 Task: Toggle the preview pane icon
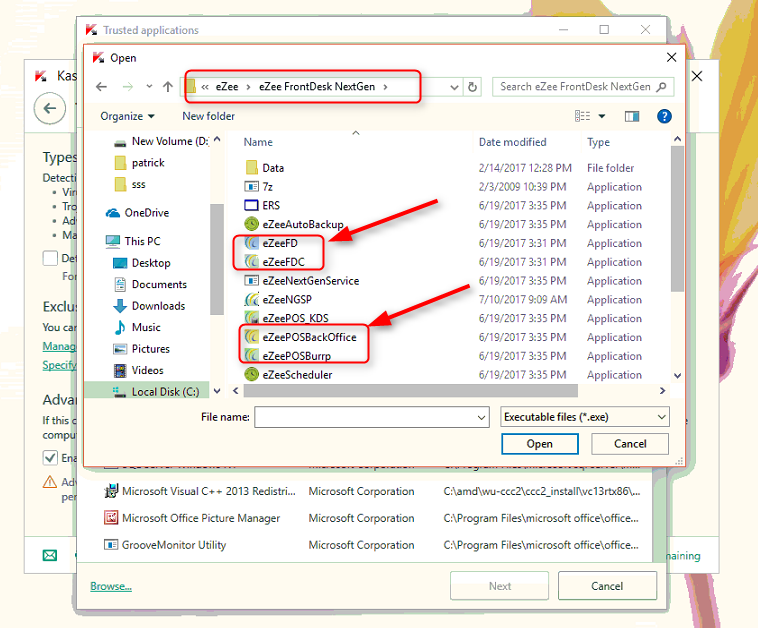click(x=632, y=116)
